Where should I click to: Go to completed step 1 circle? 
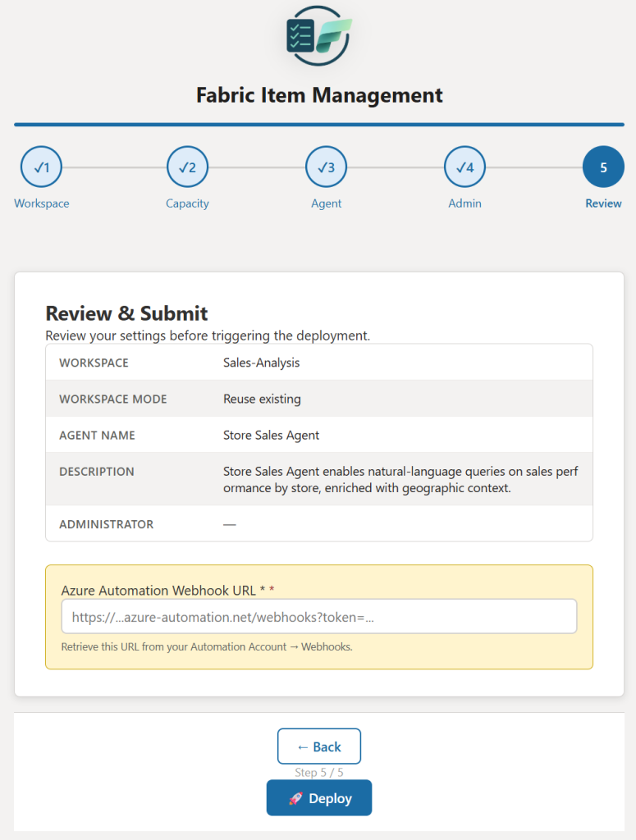pos(41,167)
